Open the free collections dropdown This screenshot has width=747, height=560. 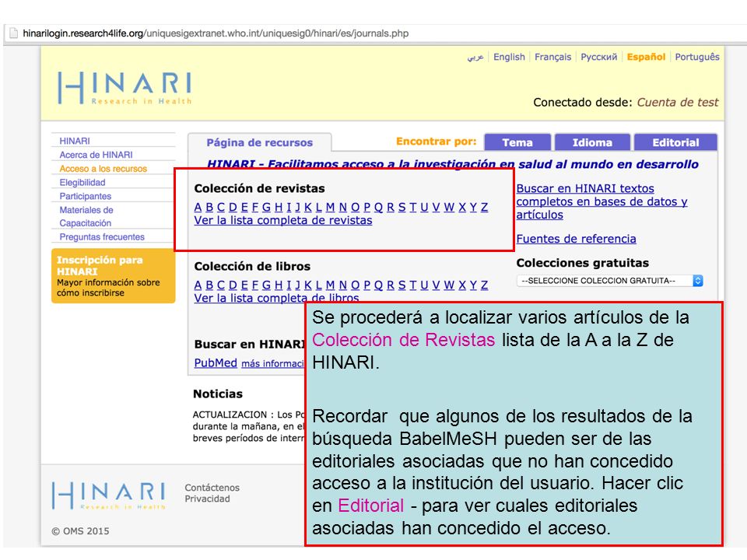pos(610,281)
